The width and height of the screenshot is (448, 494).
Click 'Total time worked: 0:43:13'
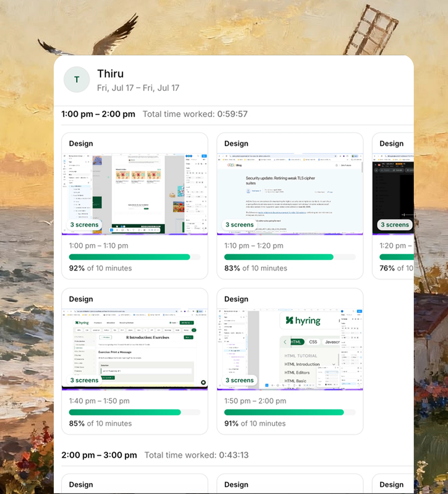click(196, 455)
